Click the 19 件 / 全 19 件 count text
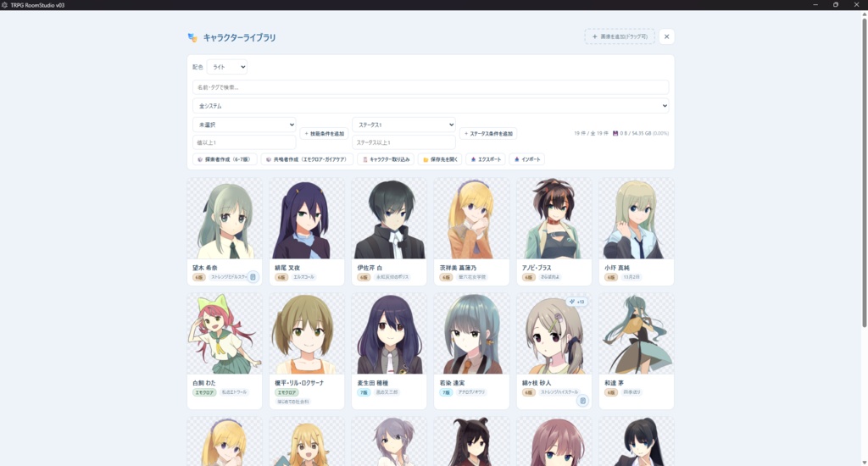Screen dimensions: 868x466 591,133
